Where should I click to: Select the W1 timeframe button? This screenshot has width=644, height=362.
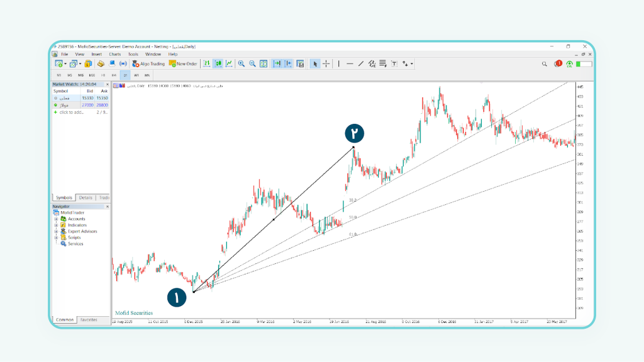[136, 75]
